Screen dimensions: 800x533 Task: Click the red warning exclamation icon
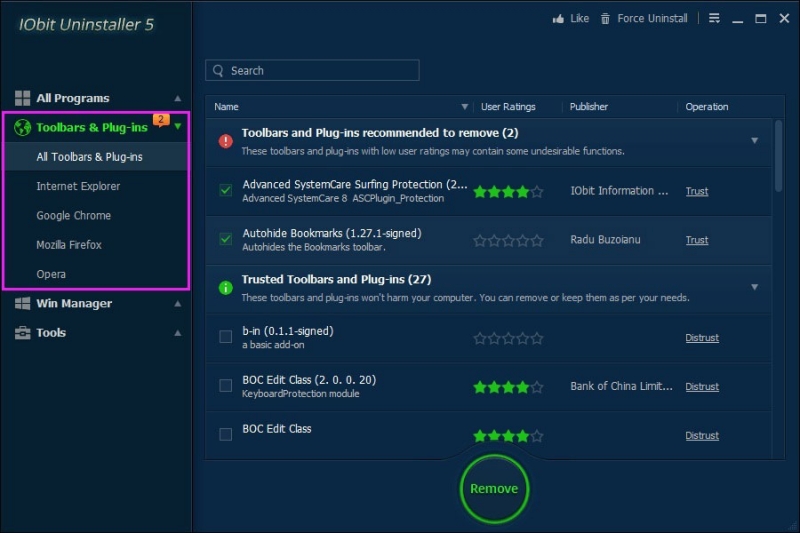pyautogui.click(x=226, y=141)
